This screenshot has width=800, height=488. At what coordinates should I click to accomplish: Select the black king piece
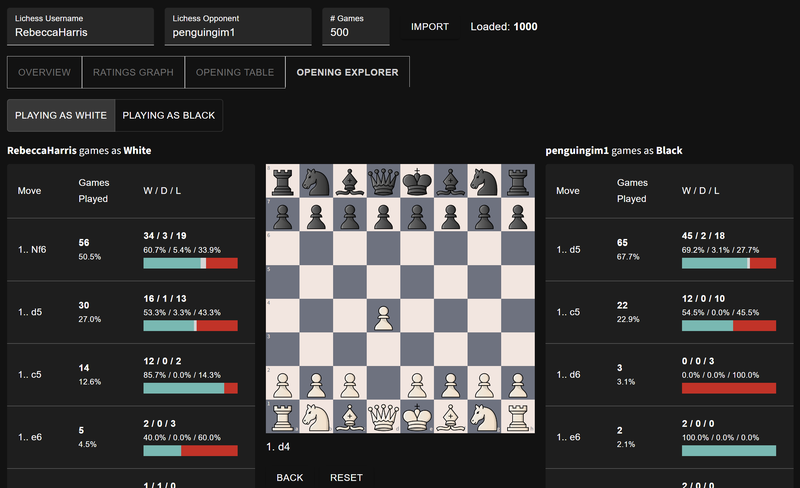[x=417, y=181]
